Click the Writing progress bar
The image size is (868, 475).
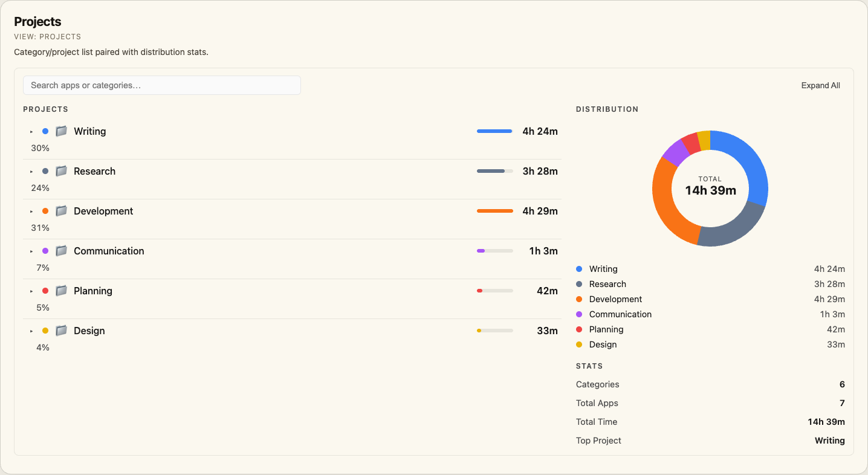(x=495, y=131)
